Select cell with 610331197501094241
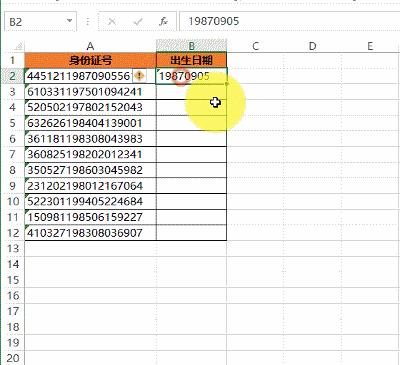 90,92
